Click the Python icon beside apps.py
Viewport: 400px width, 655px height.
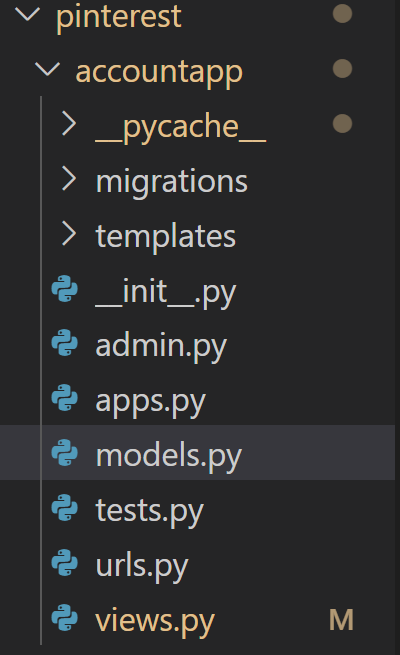[x=65, y=398]
